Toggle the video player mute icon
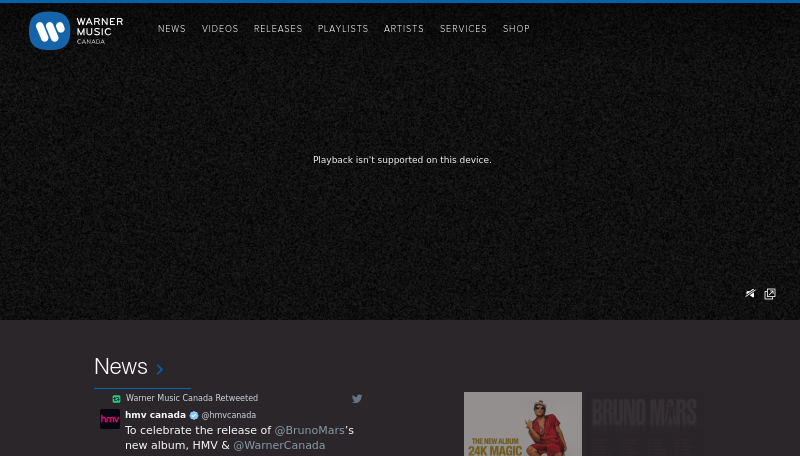The width and height of the screenshot is (800, 456). [750, 293]
